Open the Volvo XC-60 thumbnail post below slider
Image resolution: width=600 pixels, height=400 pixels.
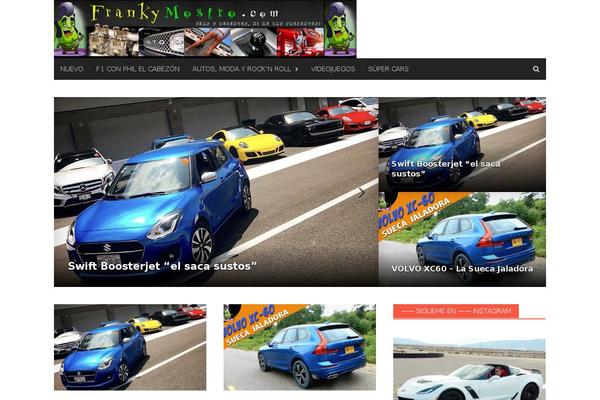(300, 347)
